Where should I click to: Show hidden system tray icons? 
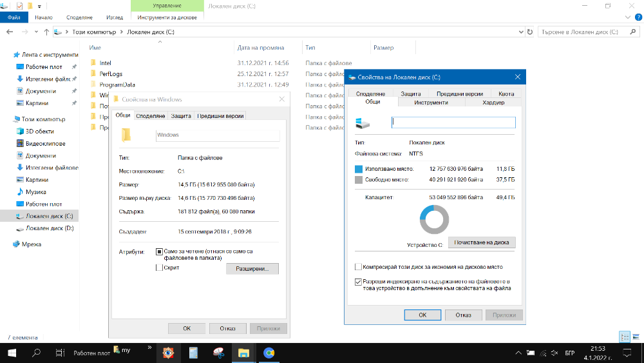[x=518, y=353]
